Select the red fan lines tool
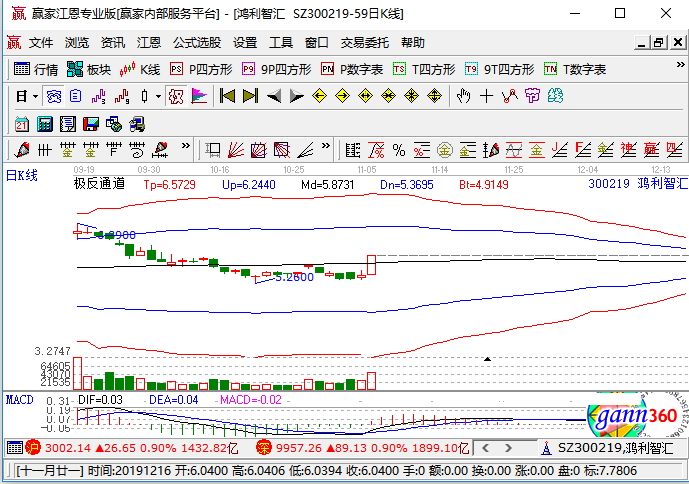This screenshot has width=689, height=484. coord(236,150)
